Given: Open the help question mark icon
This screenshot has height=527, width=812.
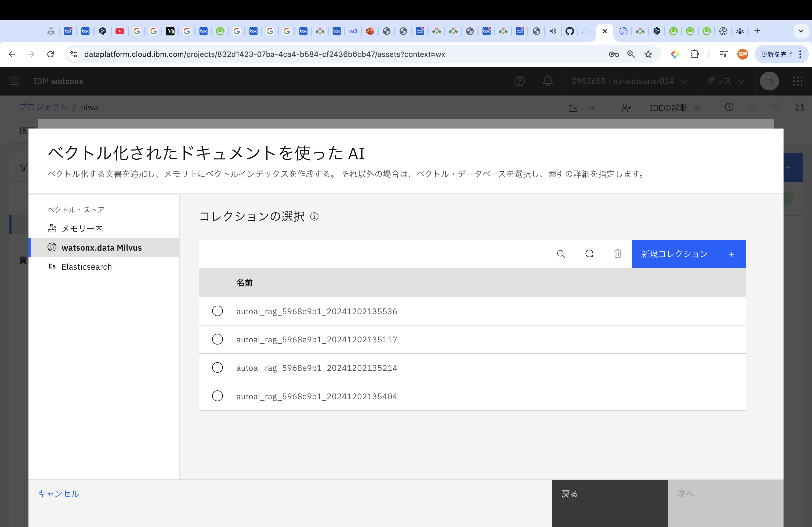Looking at the screenshot, I should pyautogui.click(x=519, y=81).
